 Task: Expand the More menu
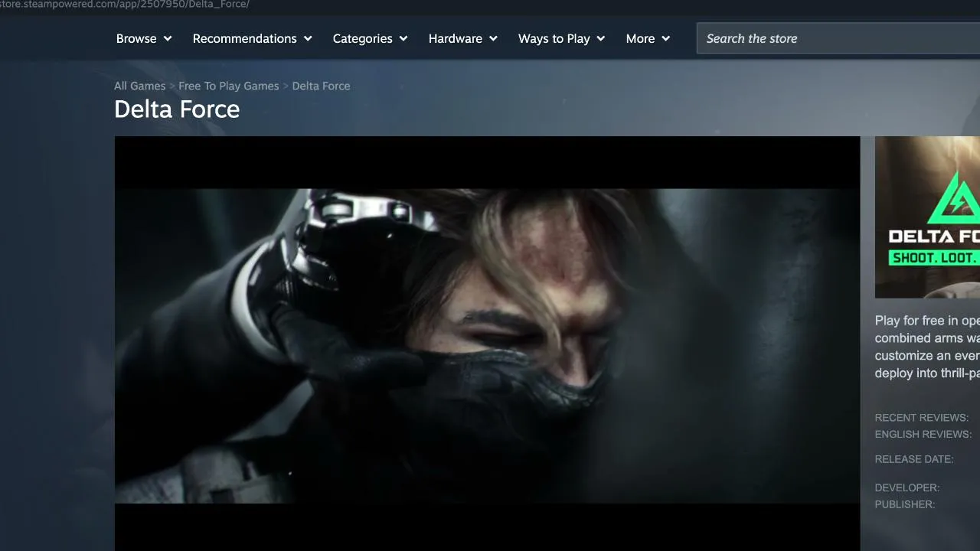pyautogui.click(x=648, y=38)
